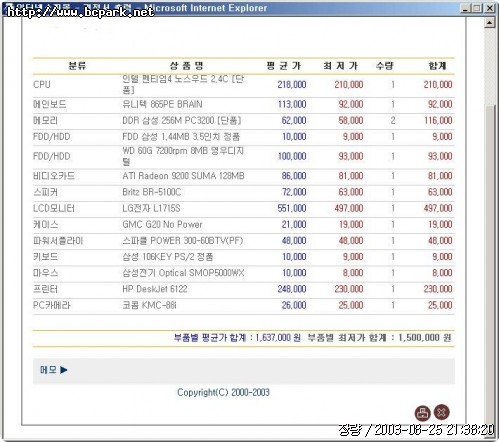500x442 pixels.
Task: Click '코콤 KMC-88i' product name
Action: tap(150, 305)
